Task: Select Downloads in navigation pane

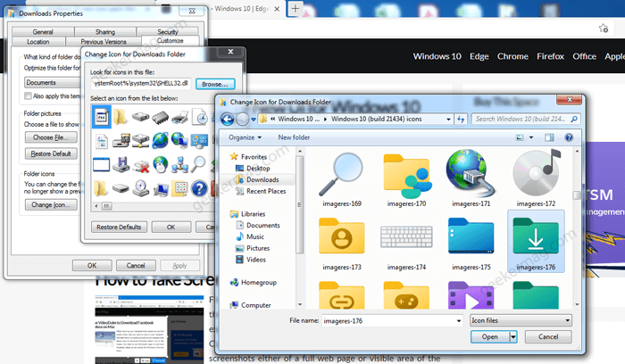Action: [257, 179]
